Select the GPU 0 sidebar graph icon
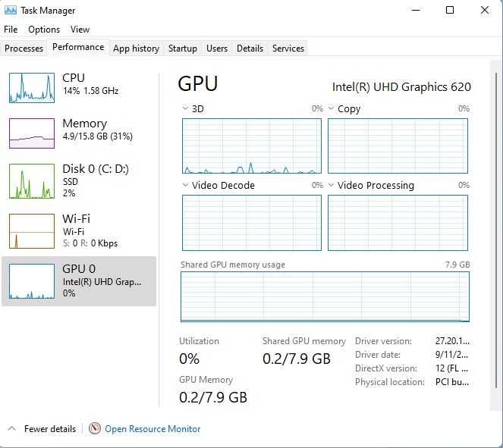The width and height of the screenshot is (503, 448). 32,280
